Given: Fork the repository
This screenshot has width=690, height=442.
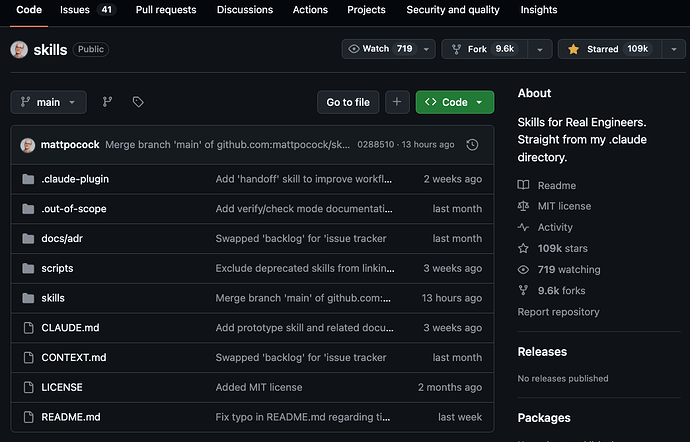Looking at the screenshot, I should (484, 49).
